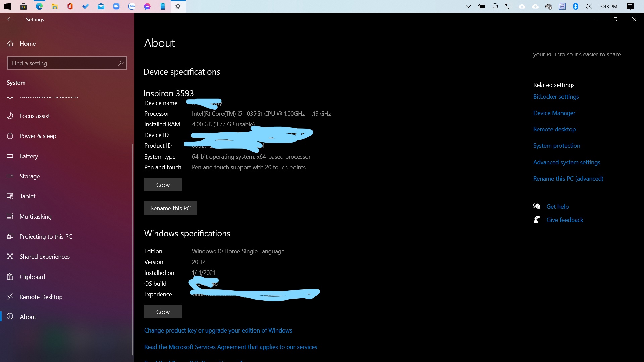Click Rename this PC button
Screen dimensions: 644x362
tap(170, 208)
